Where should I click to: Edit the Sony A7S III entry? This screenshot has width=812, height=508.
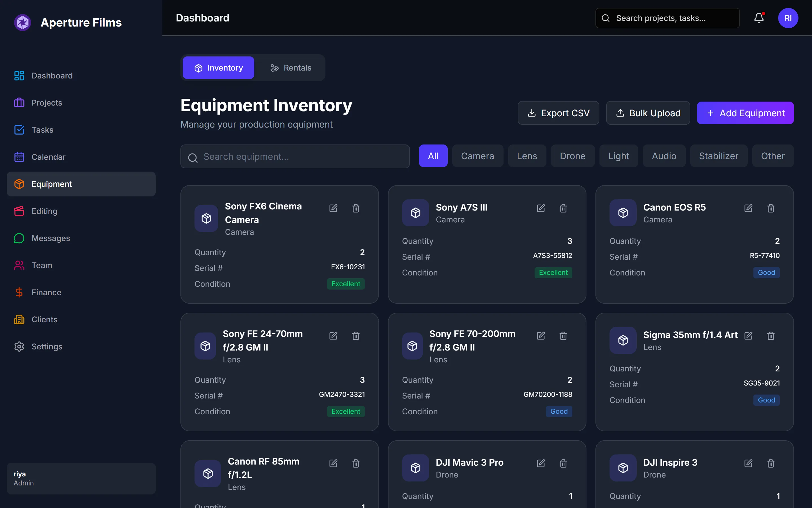point(541,208)
